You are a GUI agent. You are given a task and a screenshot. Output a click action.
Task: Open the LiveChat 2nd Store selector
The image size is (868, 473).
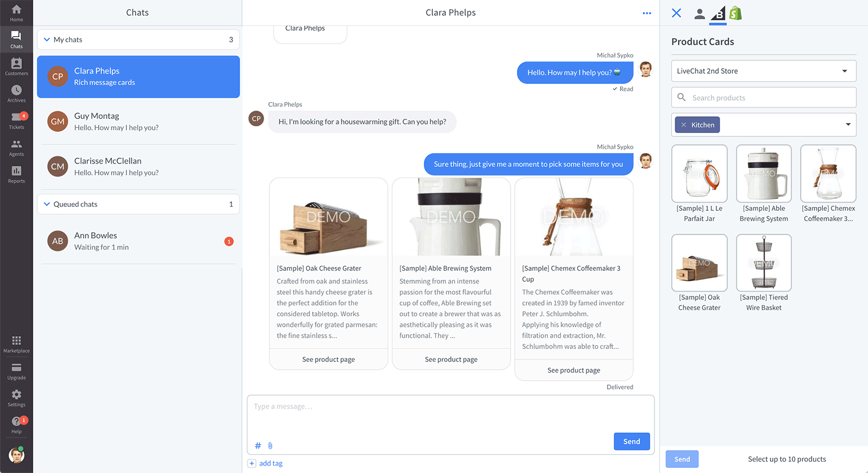pos(764,71)
